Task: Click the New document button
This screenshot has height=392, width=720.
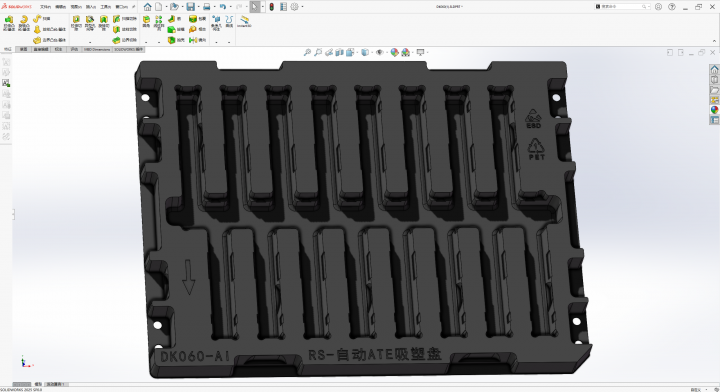Action: (x=158, y=7)
